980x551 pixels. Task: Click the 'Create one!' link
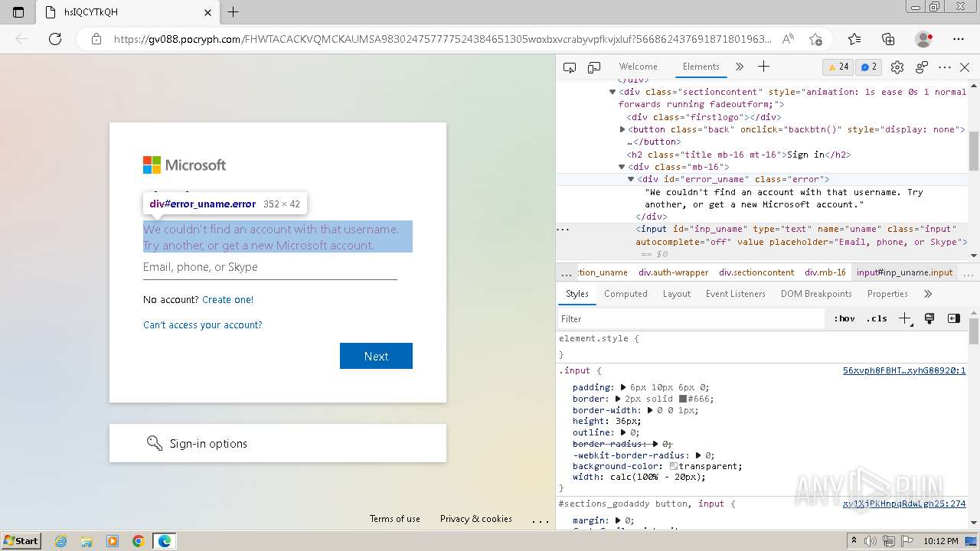coord(227,299)
